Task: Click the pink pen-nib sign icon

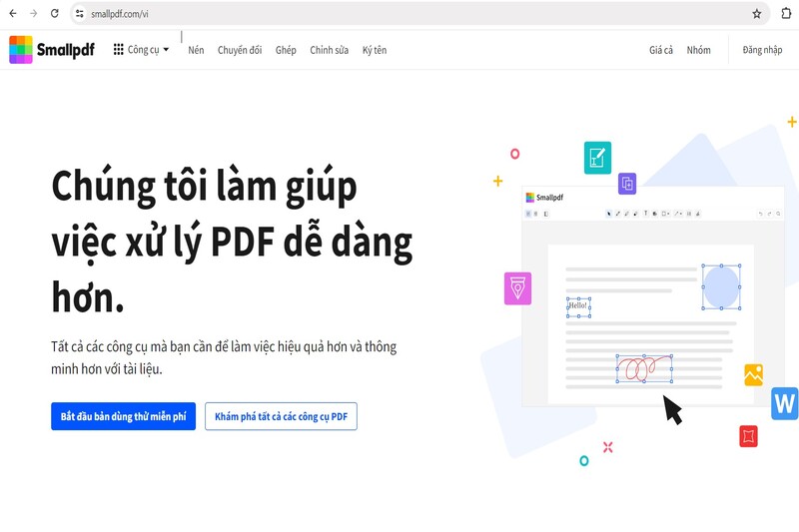Action: (x=517, y=288)
